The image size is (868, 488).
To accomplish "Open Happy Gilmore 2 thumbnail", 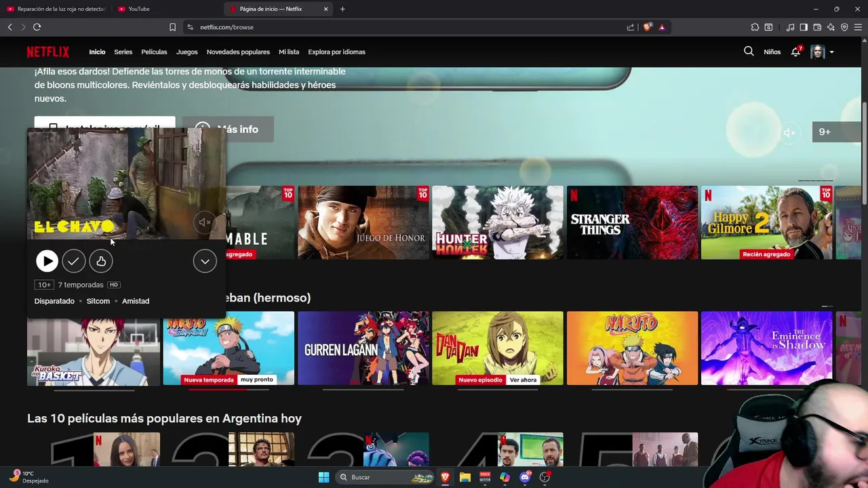I will [766, 222].
